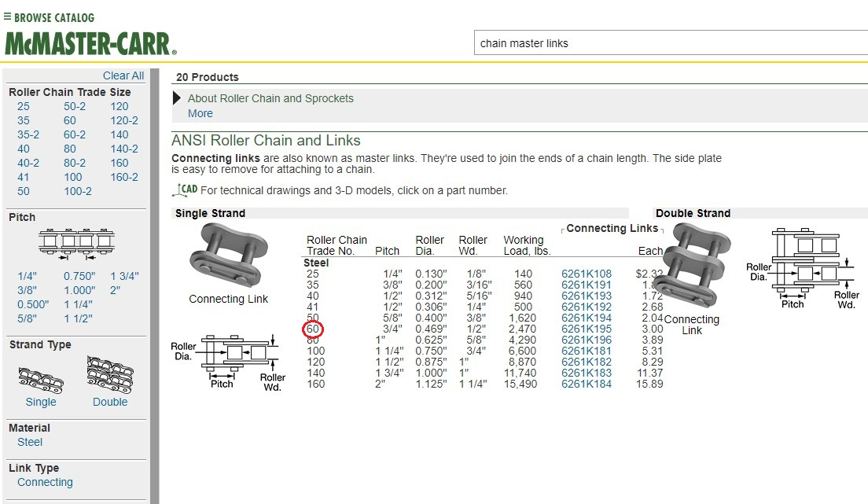Viewport: 868px width, 504px height.
Task: Filter by trade size 35-2
Action: tap(28, 134)
